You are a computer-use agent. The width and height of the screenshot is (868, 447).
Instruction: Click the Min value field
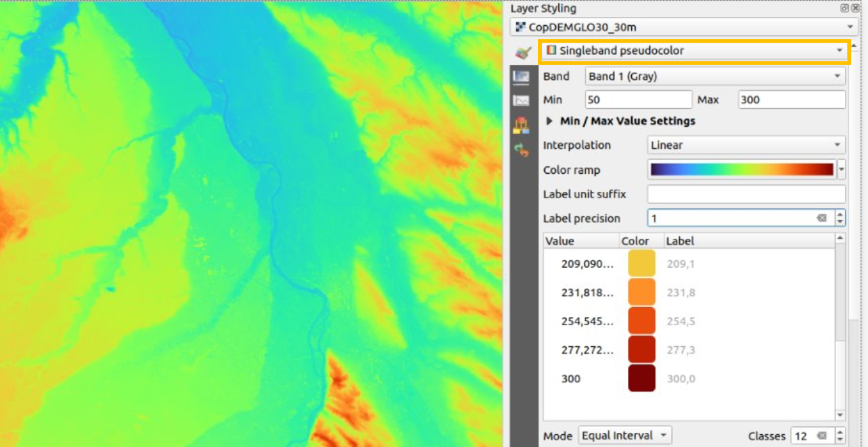(x=638, y=100)
